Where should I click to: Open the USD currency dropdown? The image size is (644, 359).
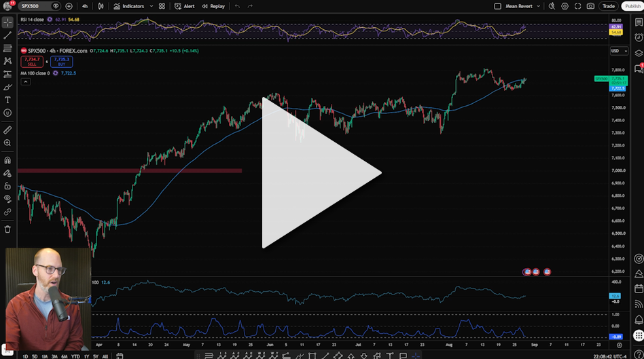coord(619,51)
